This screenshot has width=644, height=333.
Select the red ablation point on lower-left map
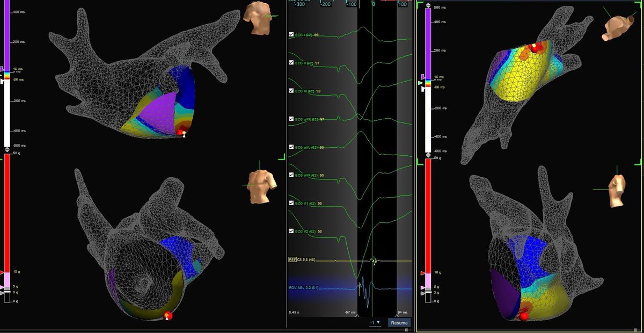click(168, 315)
